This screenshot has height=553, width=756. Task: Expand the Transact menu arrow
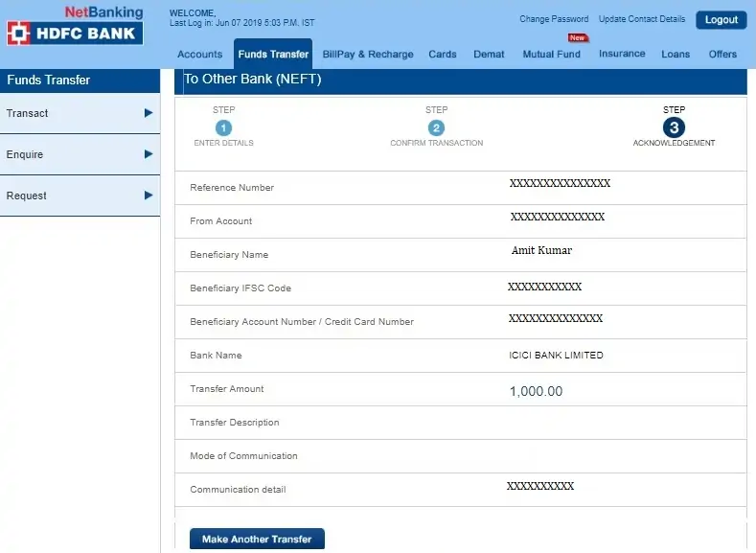tap(149, 113)
